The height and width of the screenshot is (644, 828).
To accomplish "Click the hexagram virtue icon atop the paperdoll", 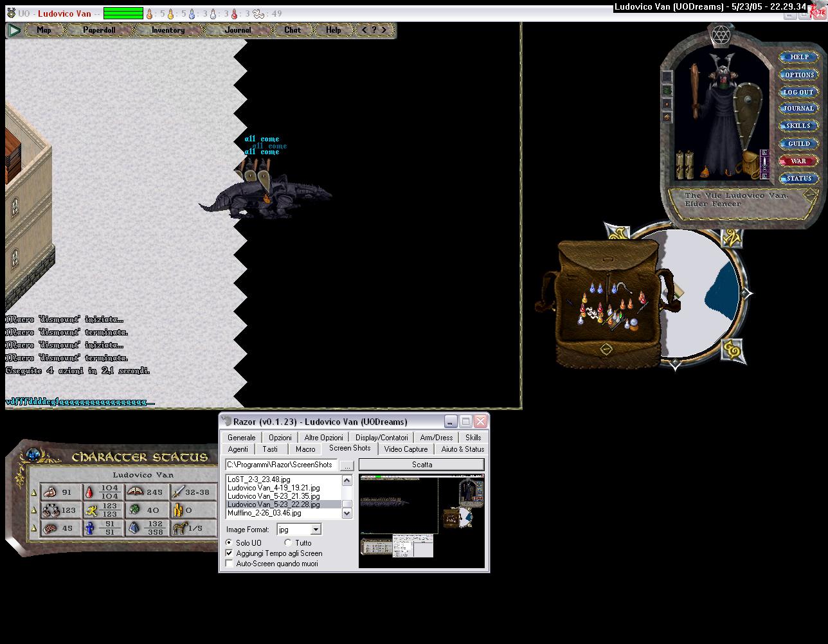I will click(720, 35).
